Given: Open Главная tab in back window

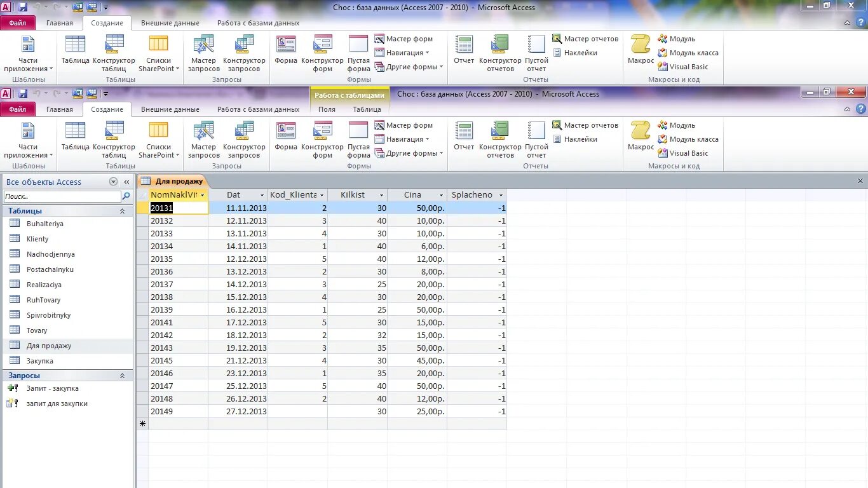Looking at the screenshot, I should pyautogui.click(x=60, y=23).
